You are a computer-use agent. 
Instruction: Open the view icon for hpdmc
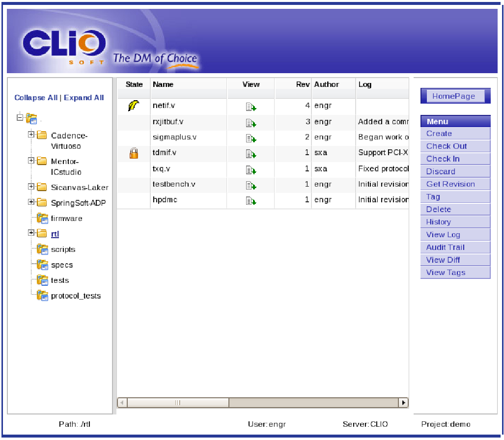pos(251,201)
